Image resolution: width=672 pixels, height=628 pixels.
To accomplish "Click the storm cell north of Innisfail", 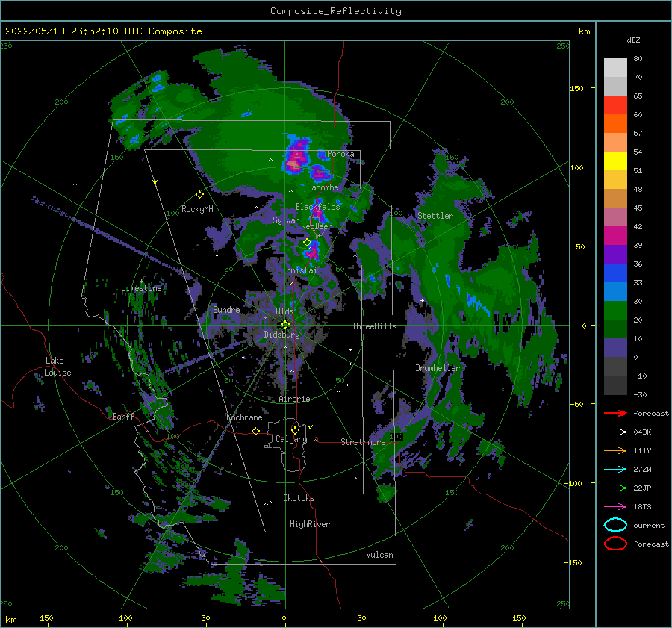I will coord(312,250).
